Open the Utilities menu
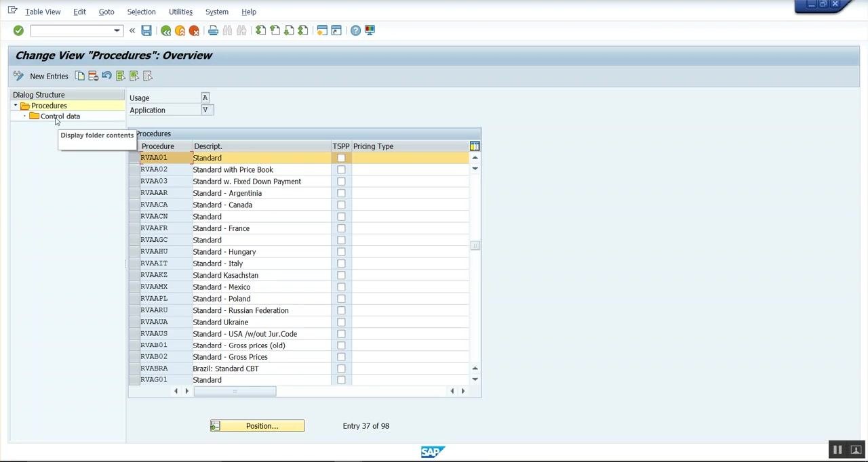 pyautogui.click(x=180, y=12)
